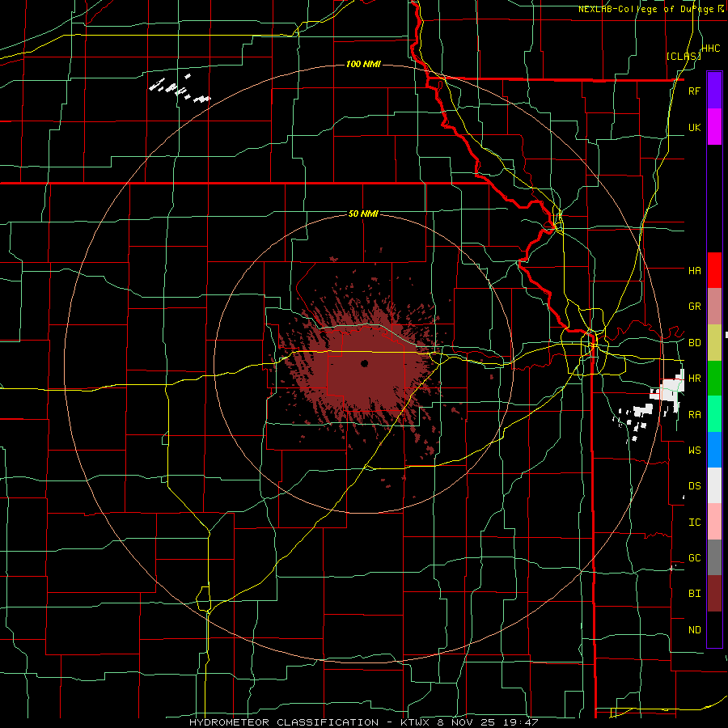The width and height of the screenshot is (728, 728).
Task: Click the 'ND' legend label
Action: pyautogui.click(x=694, y=630)
